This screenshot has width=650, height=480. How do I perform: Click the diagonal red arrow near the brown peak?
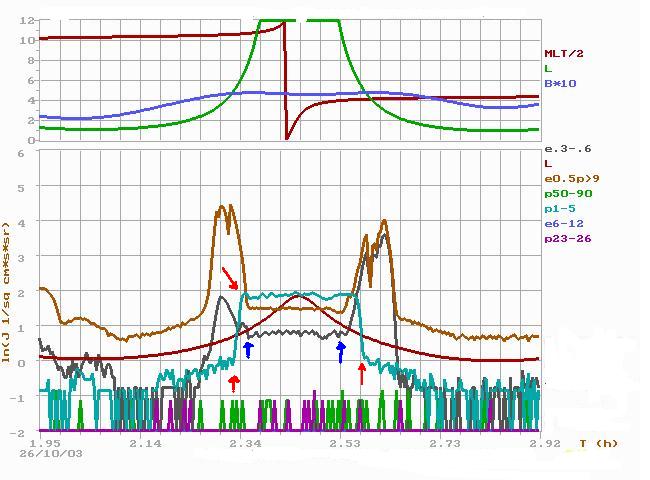coord(230,277)
